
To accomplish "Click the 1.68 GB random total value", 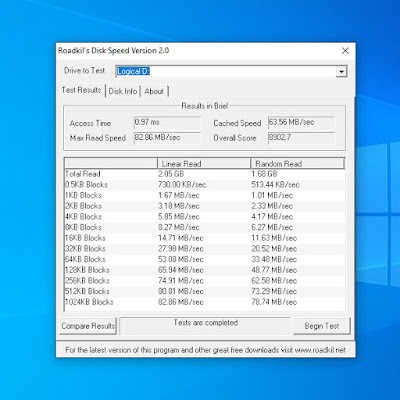I will pos(264,174).
